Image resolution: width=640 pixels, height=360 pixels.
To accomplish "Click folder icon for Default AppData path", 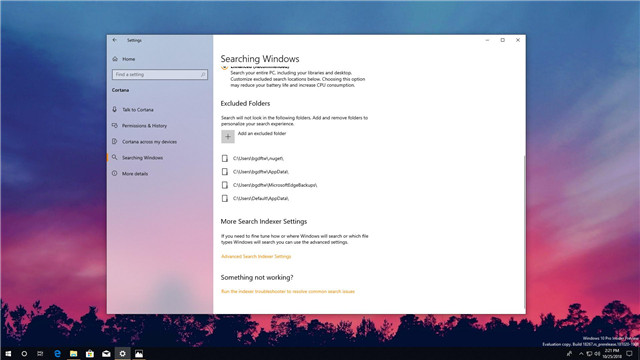I will pos(224,198).
